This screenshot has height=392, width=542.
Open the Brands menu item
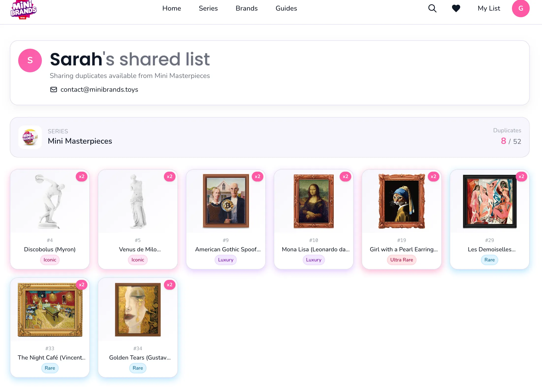(247, 8)
